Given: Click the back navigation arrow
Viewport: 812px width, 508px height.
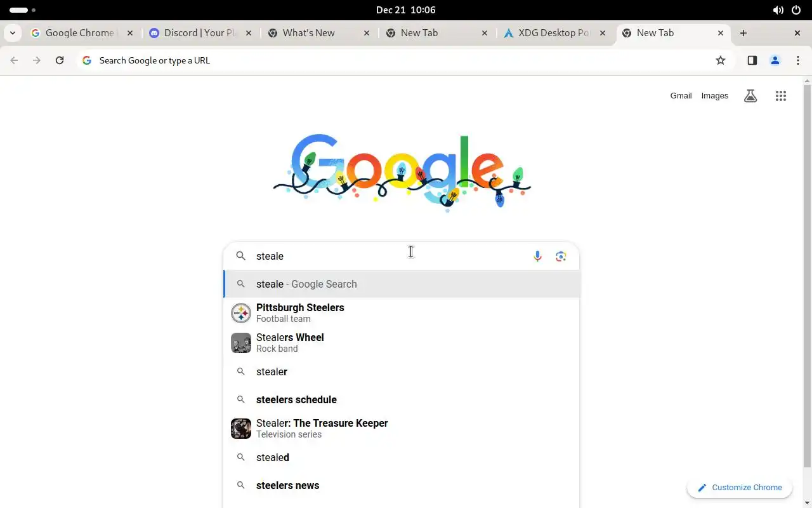Looking at the screenshot, I should [x=14, y=60].
